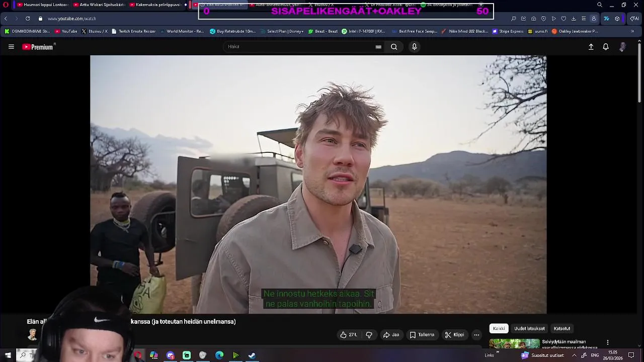Open World Monitor bookmark

(x=182, y=31)
